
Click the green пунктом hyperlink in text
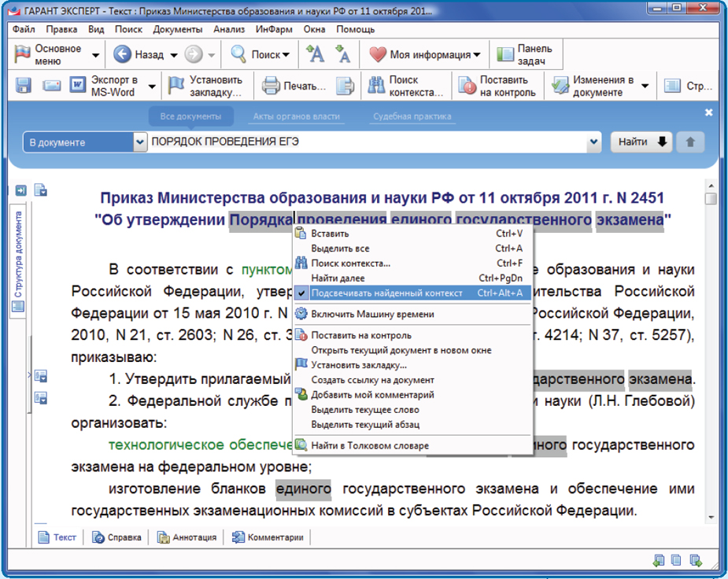266,270
